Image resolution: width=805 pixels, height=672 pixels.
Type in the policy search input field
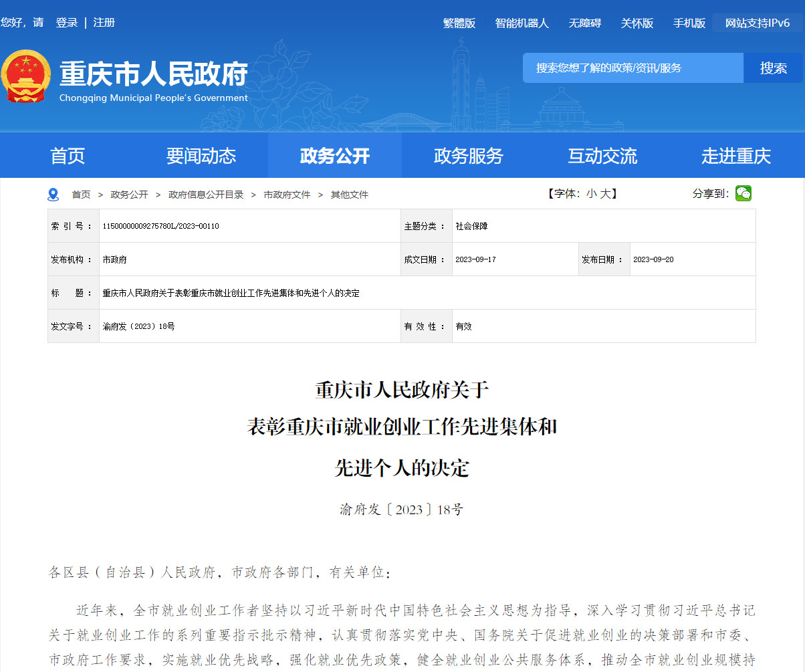632,68
